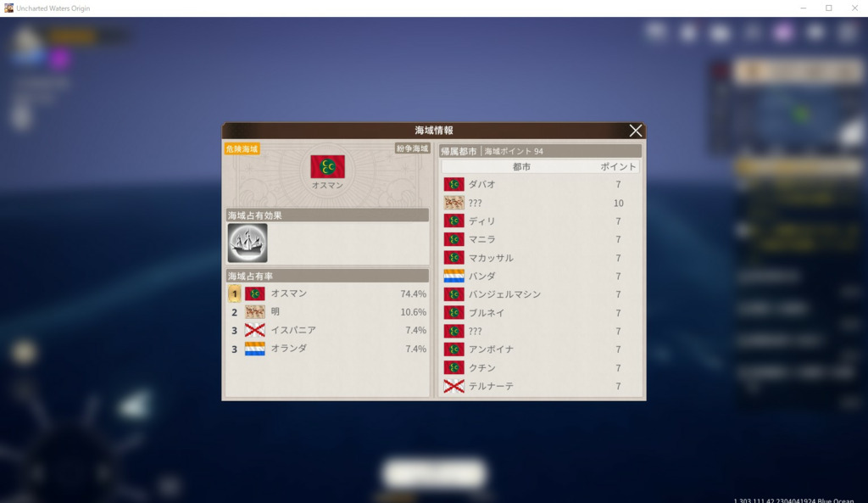Screen dimensions: 868x503
Task: Click the point value 10 in city list
Action: pos(618,204)
